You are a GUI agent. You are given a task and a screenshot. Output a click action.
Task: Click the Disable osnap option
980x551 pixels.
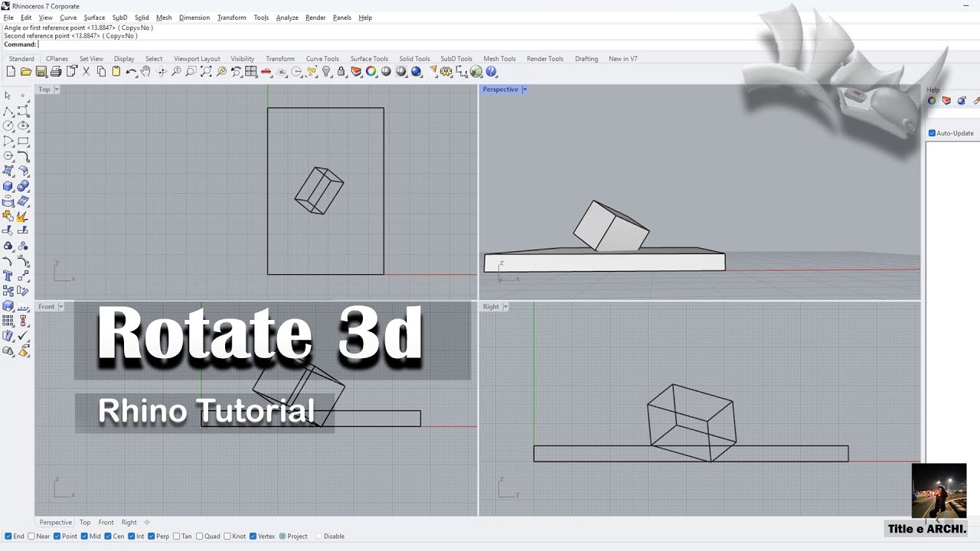(x=330, y=536)
